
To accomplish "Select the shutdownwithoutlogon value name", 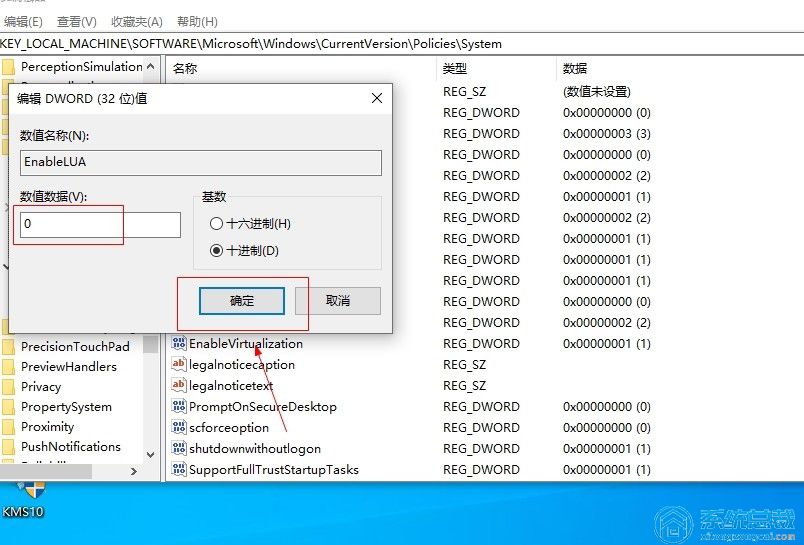I will [255, 449].
